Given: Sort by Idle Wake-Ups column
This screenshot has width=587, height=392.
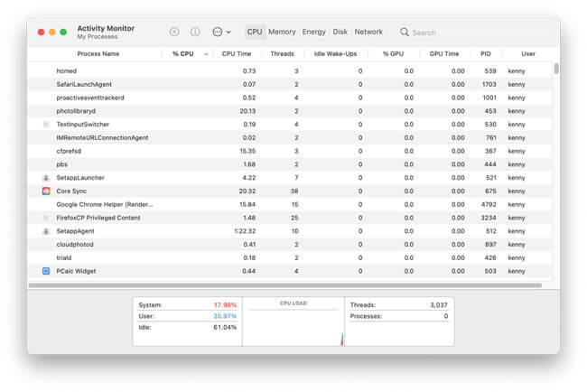Looking at the screenshot, I should coord(335,54).
